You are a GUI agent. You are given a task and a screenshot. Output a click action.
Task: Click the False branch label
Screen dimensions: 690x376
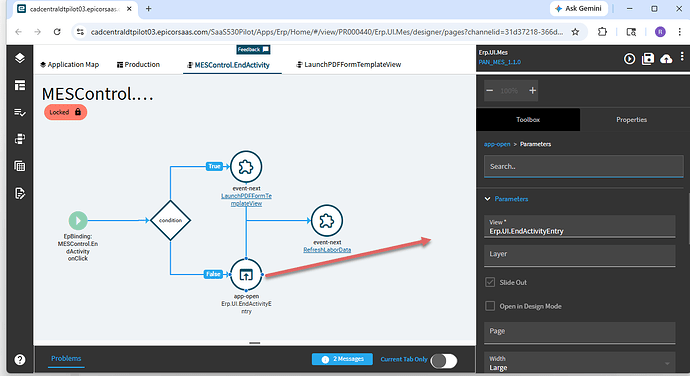(x=213, y=274)
